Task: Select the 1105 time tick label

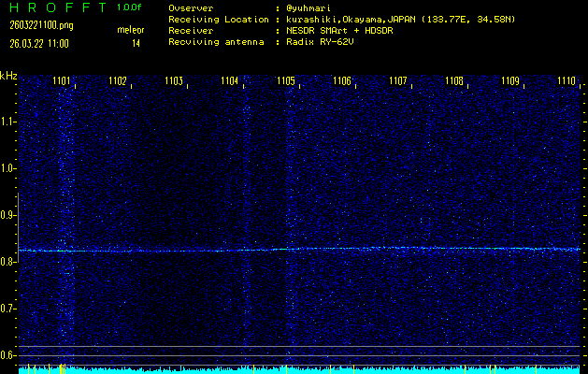Action: (286, 81)
